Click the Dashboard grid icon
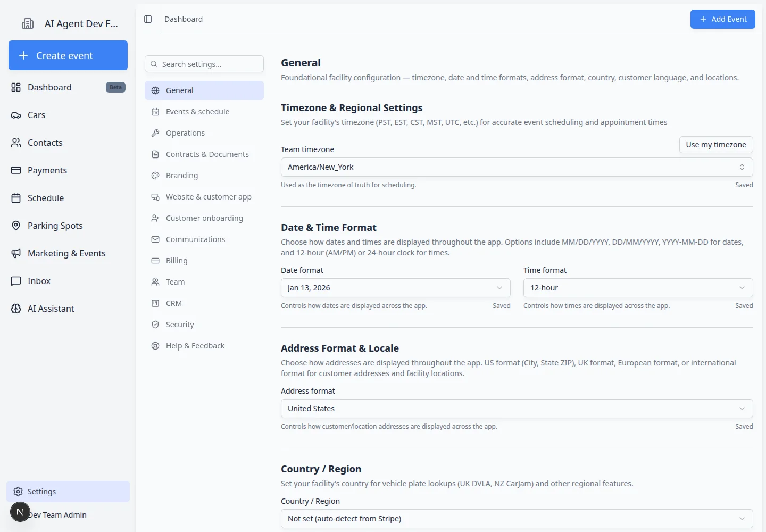This screenshot has width=766, height=532. pos(16,87)
